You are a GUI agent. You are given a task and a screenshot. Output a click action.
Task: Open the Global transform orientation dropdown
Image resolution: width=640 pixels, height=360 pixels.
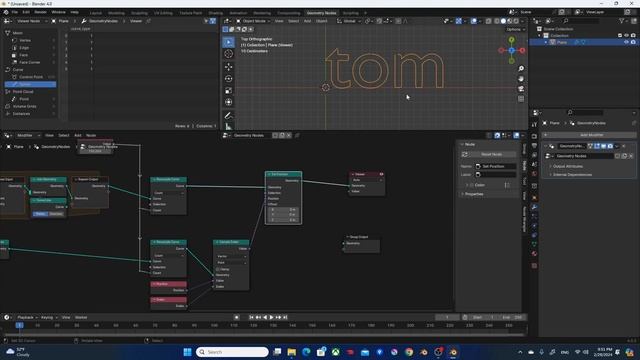(x=349, y=21)
